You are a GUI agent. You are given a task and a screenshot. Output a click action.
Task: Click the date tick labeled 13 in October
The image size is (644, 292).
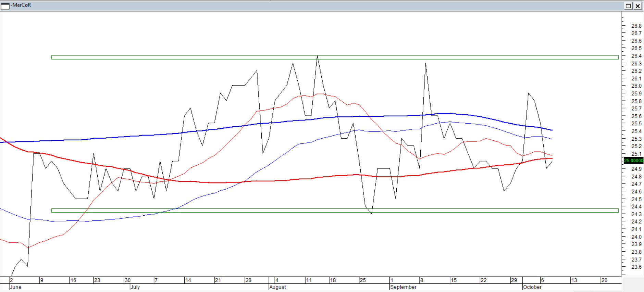click(x=574, y=280)
